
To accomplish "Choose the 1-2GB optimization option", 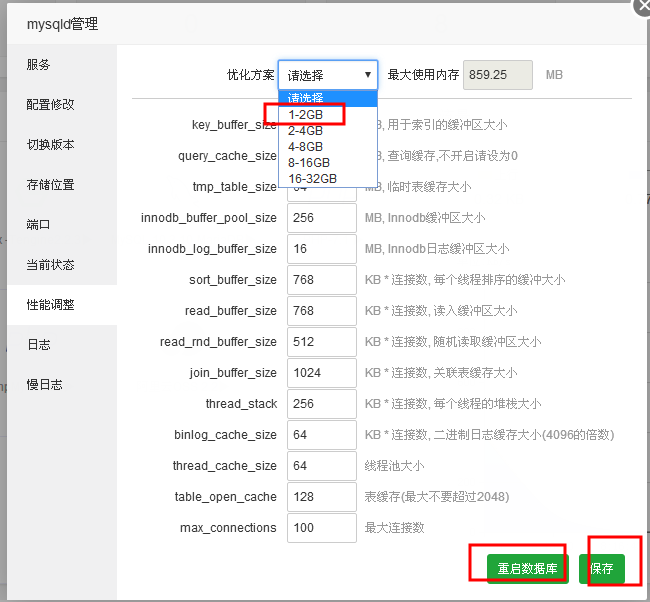I will click(328, 115).
